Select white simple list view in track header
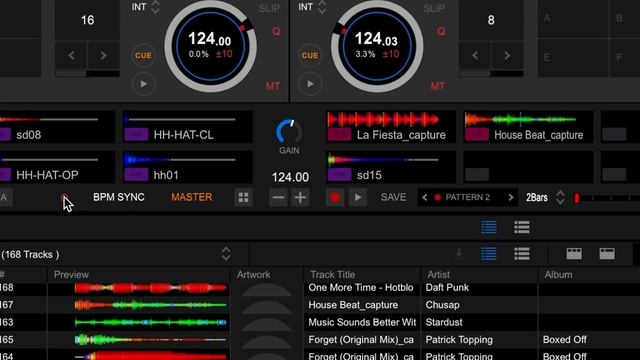This screenshot has height=360, width=640. [x=522, y=254]
